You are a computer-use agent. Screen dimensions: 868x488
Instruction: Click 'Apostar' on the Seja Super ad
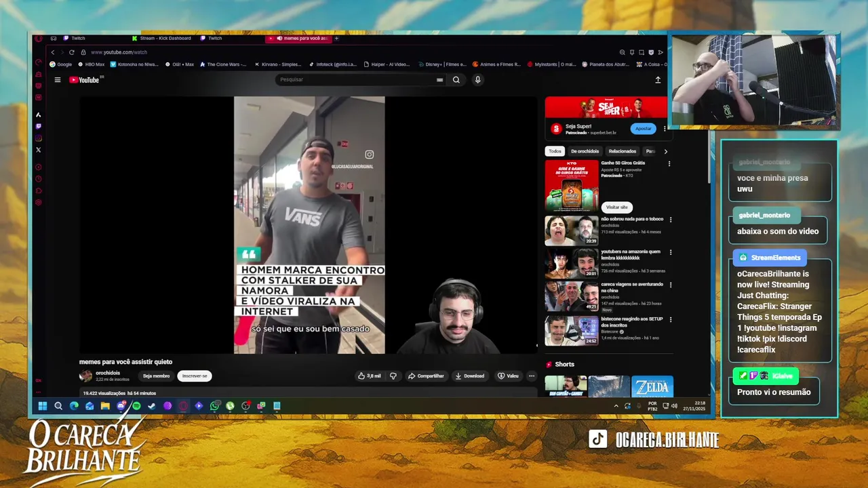(643, 128)
